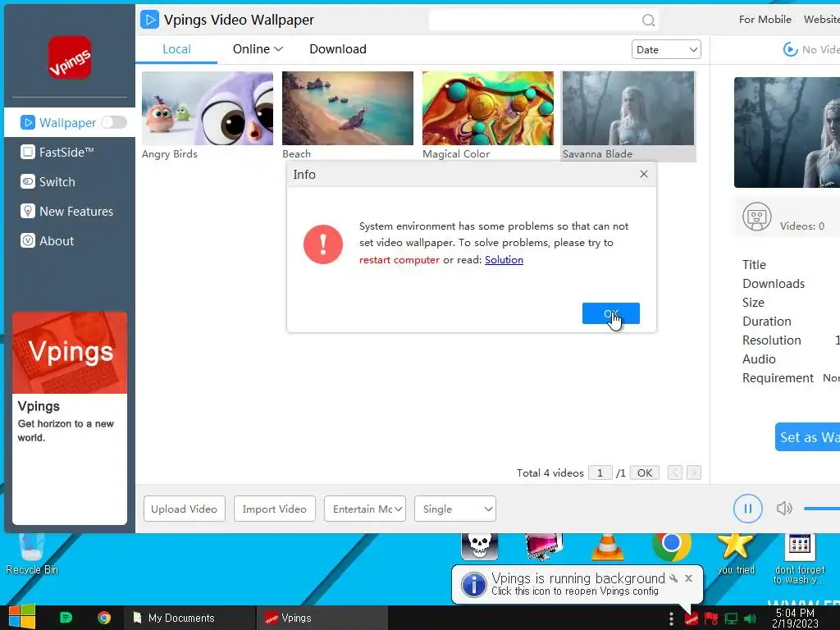Click the Vpings advertisement banner
The width and height of the screenshot is (840, 630).
[x=70, y=418]
